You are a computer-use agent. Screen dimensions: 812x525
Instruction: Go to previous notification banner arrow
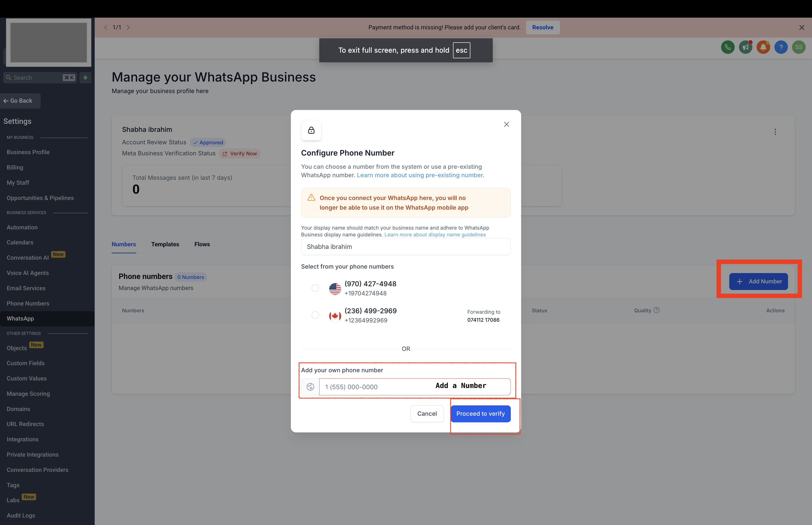point(106,27)
